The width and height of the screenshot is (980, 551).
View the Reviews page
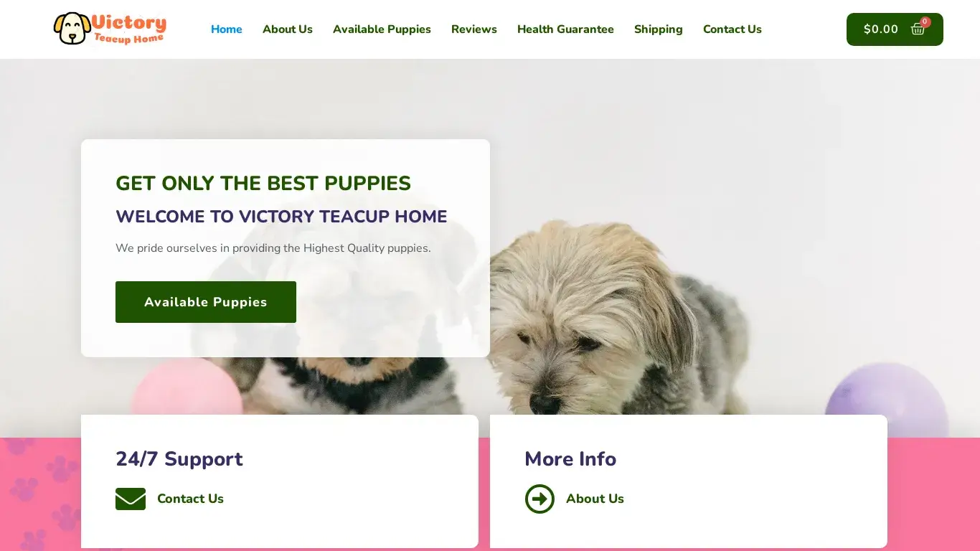pyautogui.click(x=474, y=29)
